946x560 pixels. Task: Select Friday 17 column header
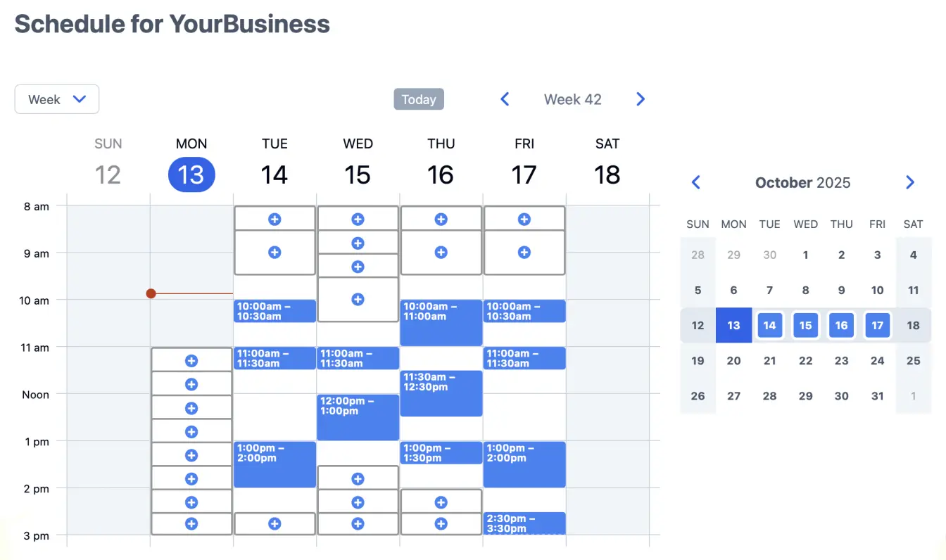coord(524,163)
